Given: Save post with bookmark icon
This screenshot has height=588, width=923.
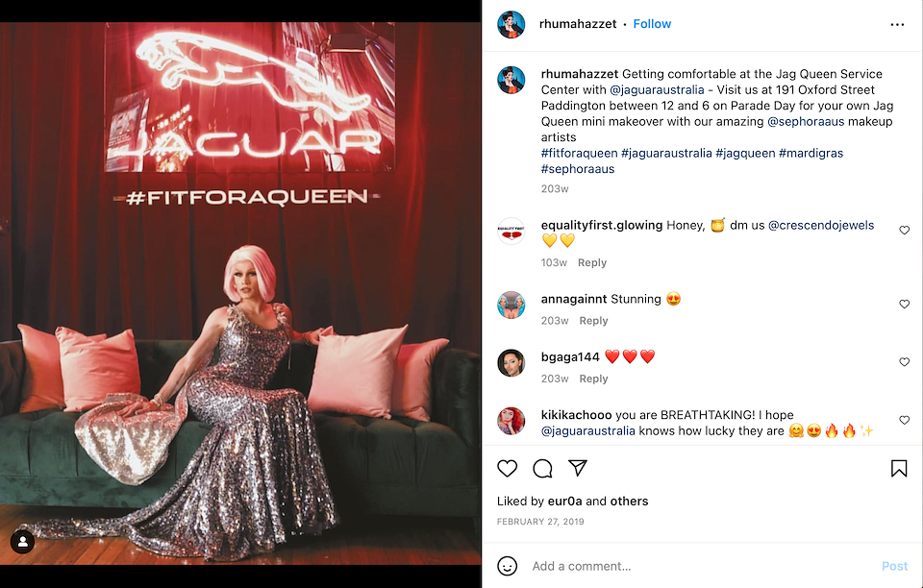Looking at the screenshot, I should tap(899, 468).
